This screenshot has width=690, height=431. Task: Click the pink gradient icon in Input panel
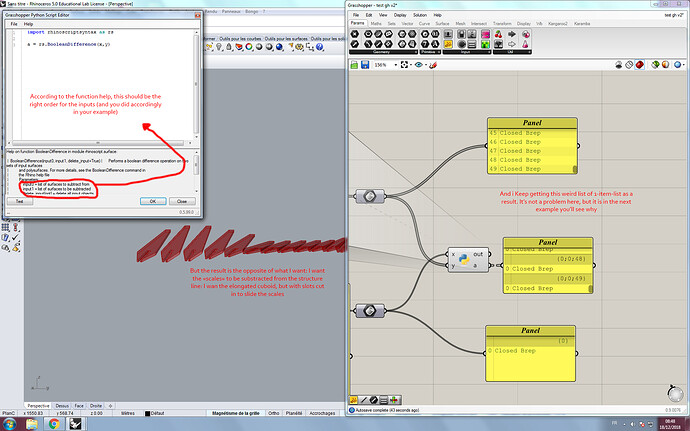(x=485, y=34)
